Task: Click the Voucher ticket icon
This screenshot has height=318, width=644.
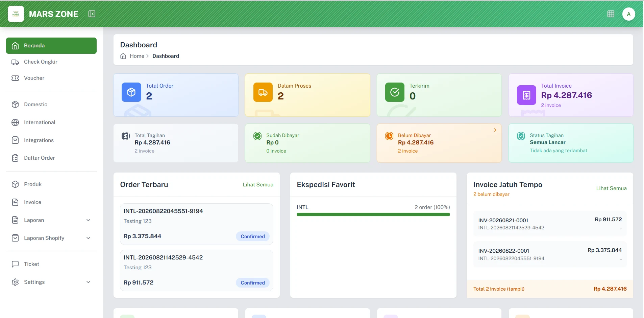Action: coord(15,78)
